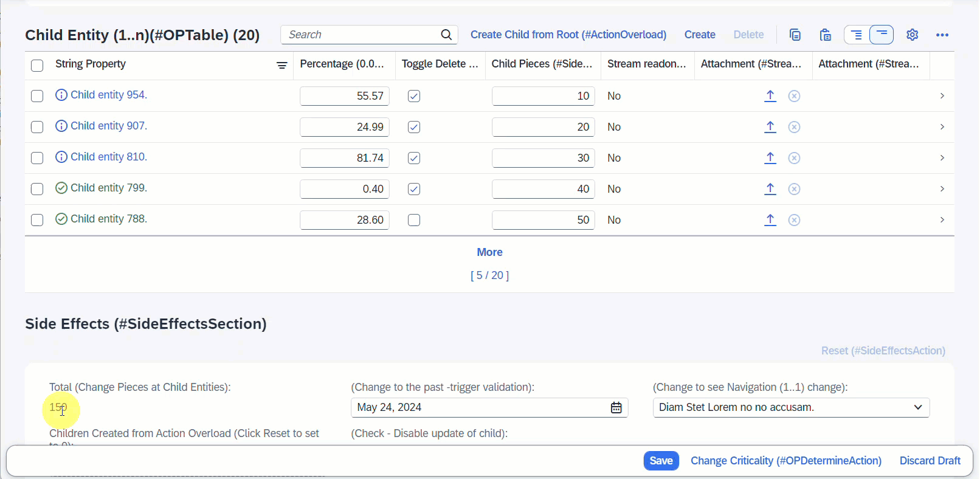Click the paste icon in table toolbar
Image resolution: width=980 pixels, height=479 pixels.
click(825, 35)
